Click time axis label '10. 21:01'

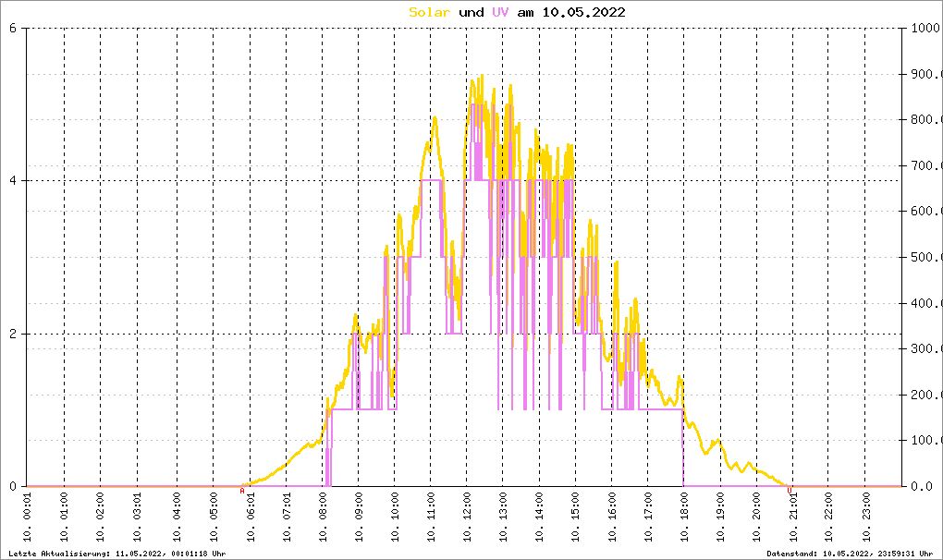pyautogui.click(x=792, y=517)
